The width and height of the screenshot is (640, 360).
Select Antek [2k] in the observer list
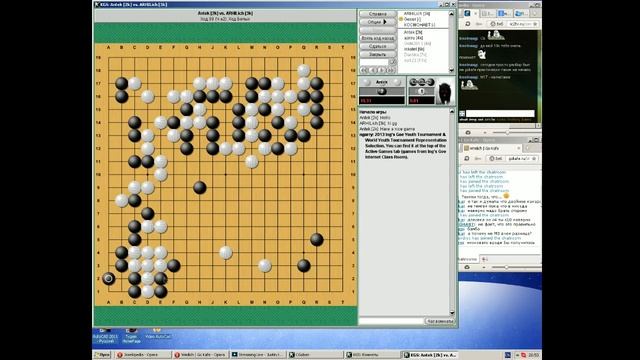pos(413,32)
